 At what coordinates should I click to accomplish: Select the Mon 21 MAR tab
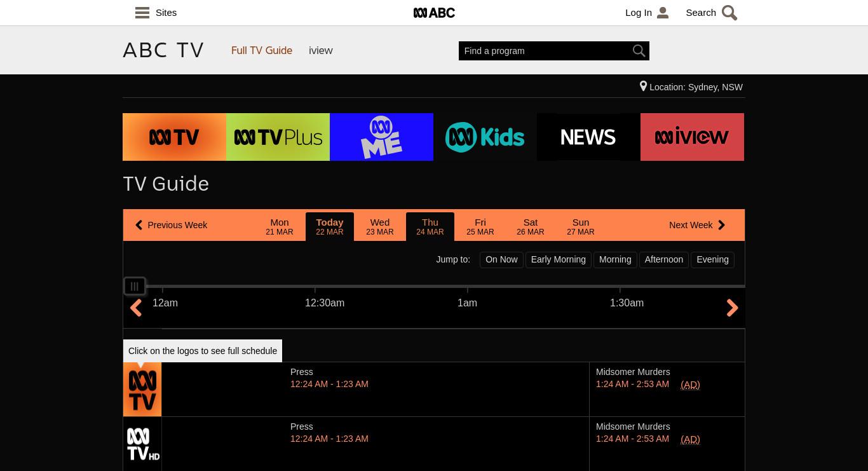pyautogui.click(x=280, y=226)
